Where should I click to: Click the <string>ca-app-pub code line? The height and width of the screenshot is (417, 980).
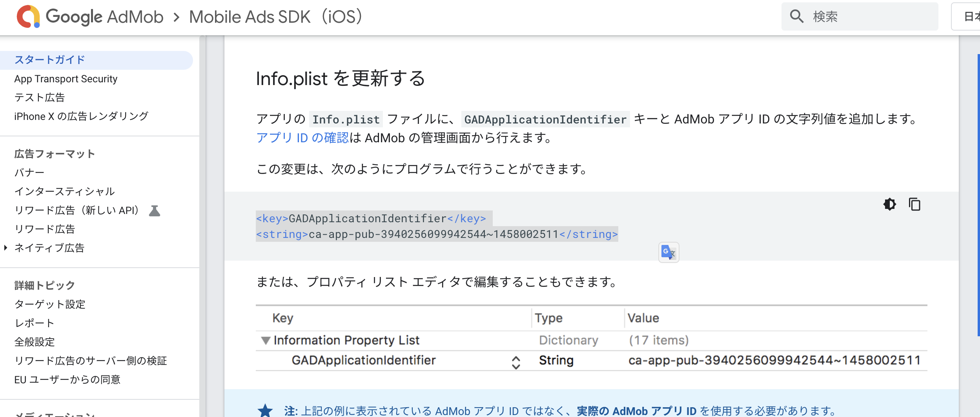[437, 234]
